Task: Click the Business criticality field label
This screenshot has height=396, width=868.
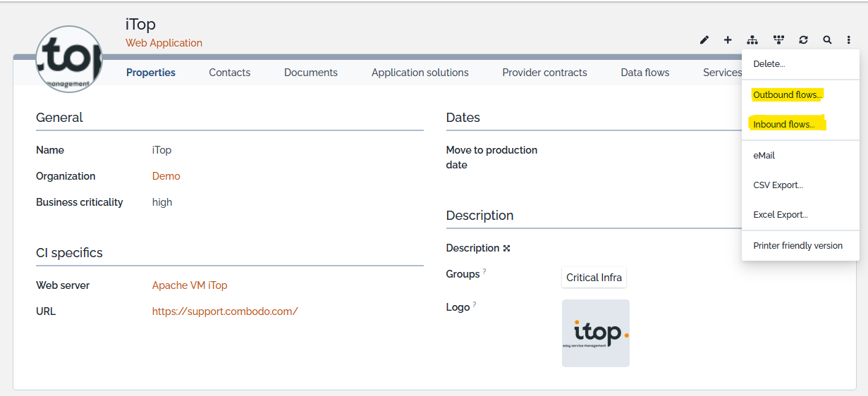Action: pyautogui.click(x=80, y=202)
